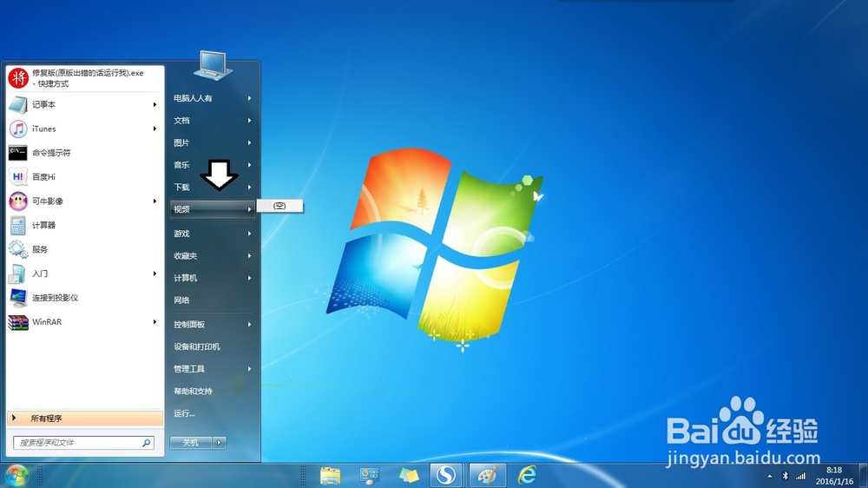Expand the 管理工具 submenu arrow
Image resolution: width=868 pixels, height=488 pixels.
(x=250, y=369)
